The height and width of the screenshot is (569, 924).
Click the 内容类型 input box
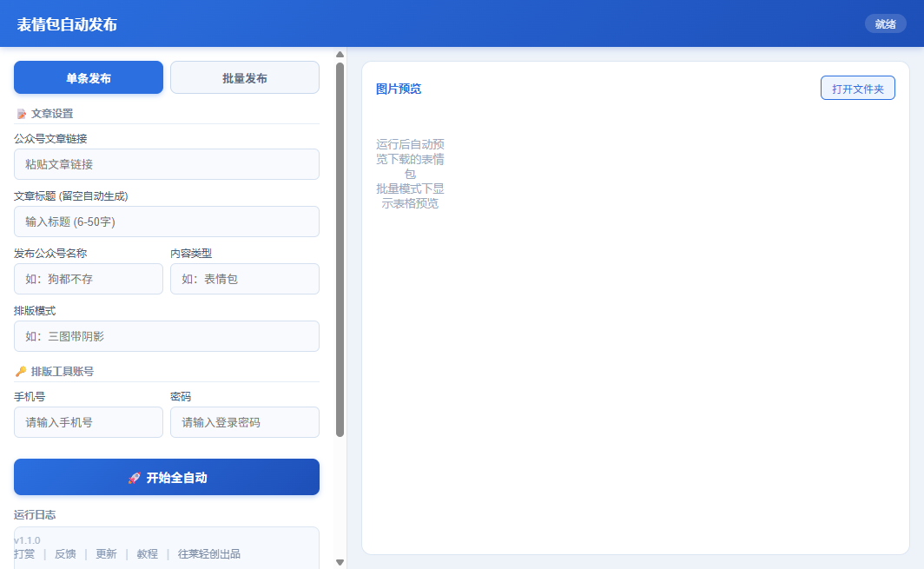(x=245, y=279)
